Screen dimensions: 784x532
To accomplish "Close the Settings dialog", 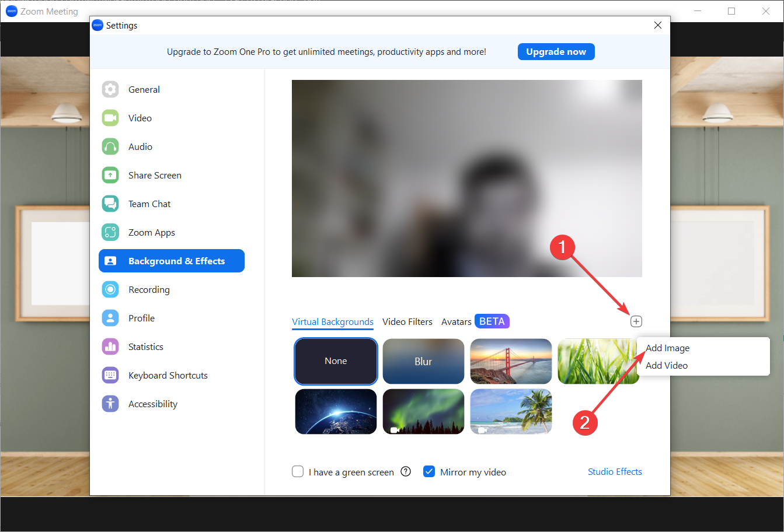I will tap(658, 25).
